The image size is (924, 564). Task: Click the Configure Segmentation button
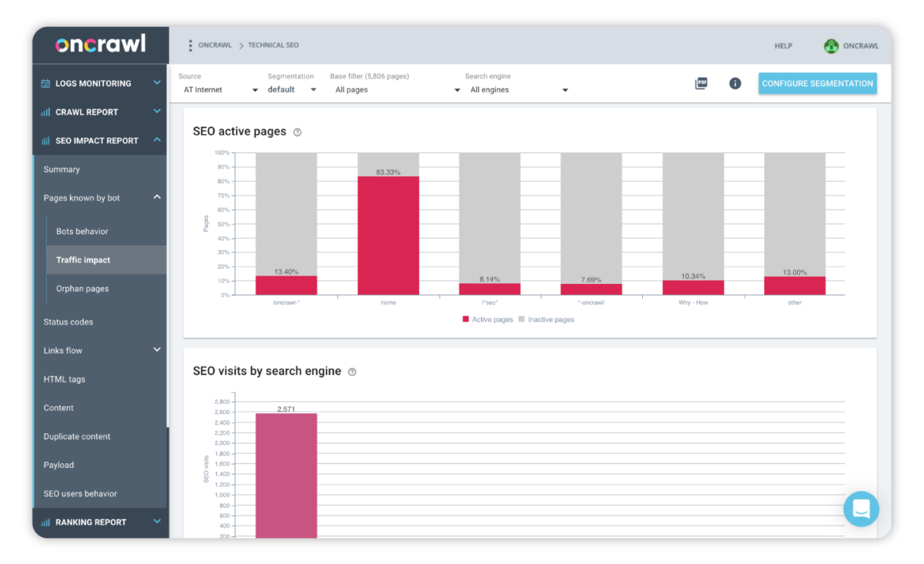817,83
